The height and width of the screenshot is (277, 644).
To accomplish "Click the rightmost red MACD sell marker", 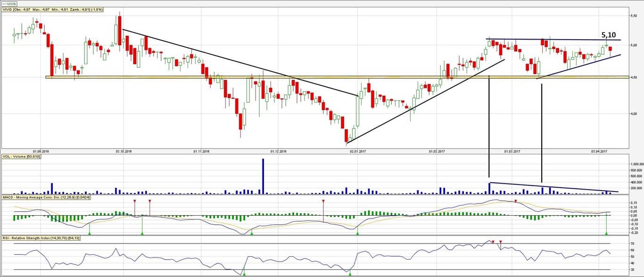I will coord(515,201).
